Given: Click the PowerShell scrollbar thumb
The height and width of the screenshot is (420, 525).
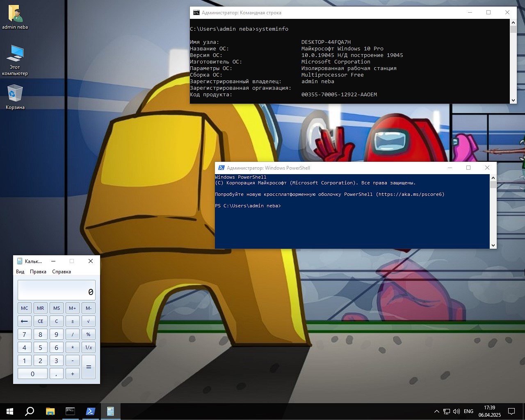Looking at the screenshot, I should click(x=493, y=184).
